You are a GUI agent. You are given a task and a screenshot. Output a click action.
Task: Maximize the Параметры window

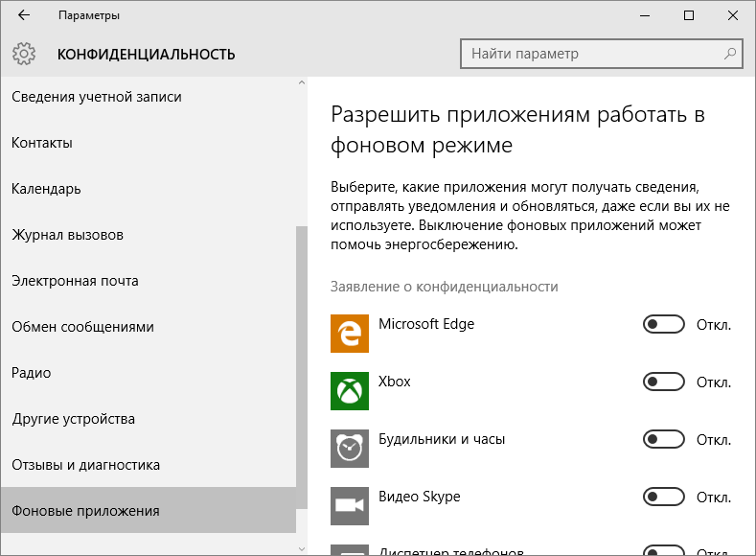(689, 15)
